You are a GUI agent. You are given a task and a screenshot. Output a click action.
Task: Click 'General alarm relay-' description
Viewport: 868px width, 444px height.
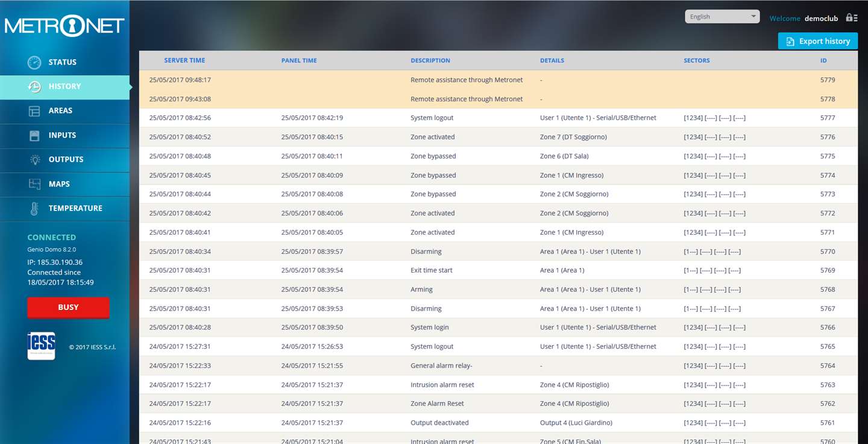(441, 366)
